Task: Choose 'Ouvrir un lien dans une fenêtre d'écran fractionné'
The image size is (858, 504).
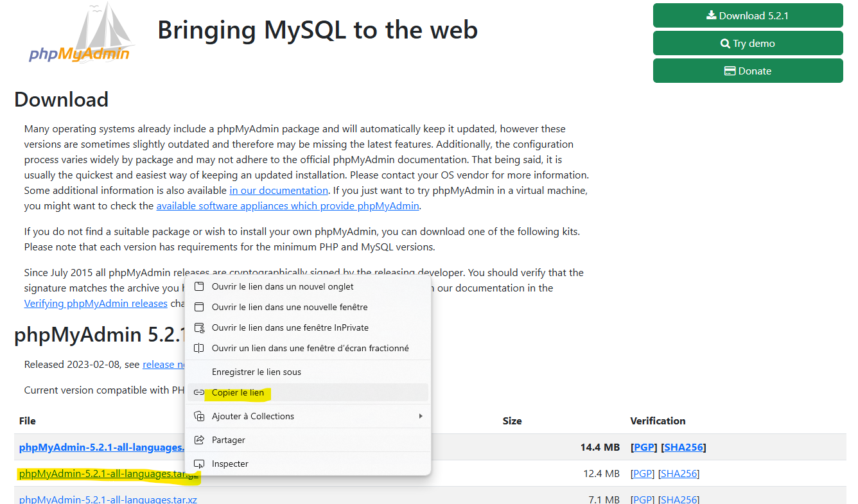Action: pos(308,348)
